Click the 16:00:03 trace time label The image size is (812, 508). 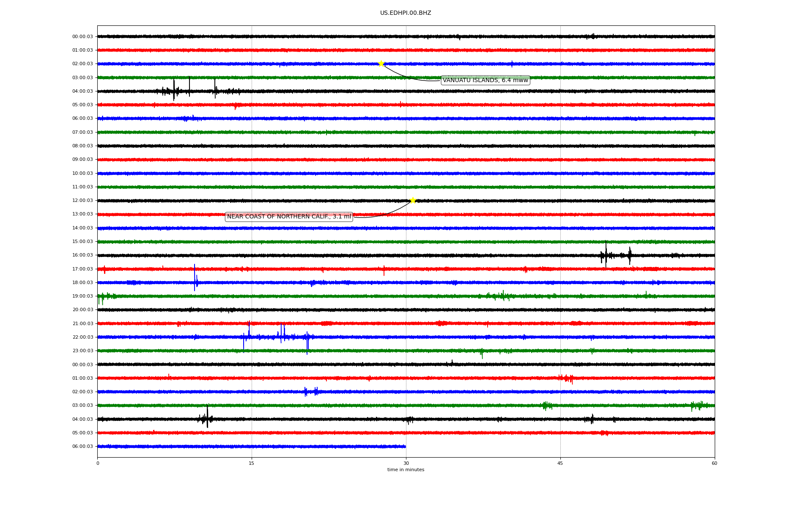coord(82,255)
